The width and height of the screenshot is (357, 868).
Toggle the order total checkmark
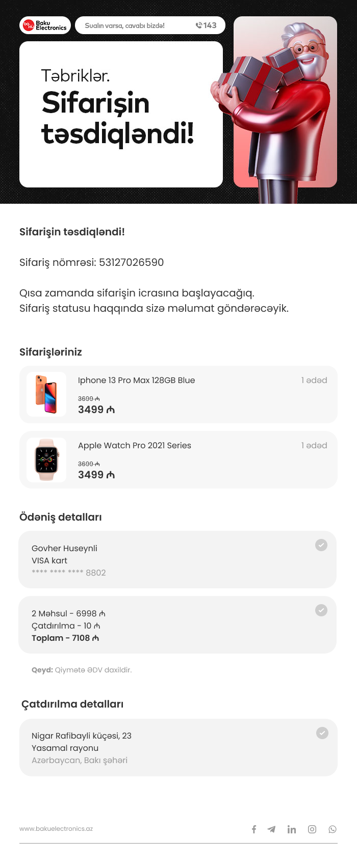[321, 610]
